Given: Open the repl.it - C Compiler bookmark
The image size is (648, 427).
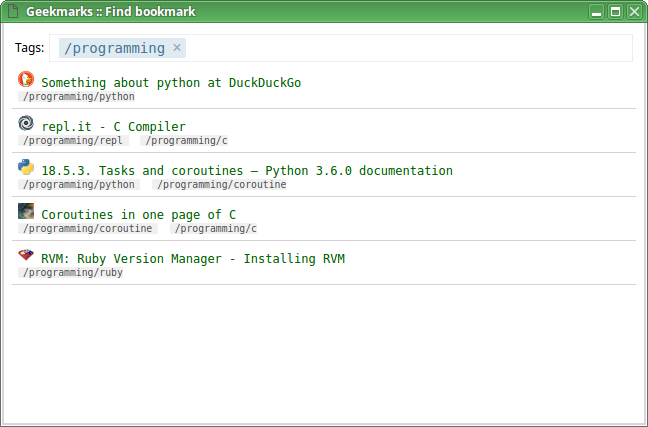Looking at the screenshot, I should (113, 127).
